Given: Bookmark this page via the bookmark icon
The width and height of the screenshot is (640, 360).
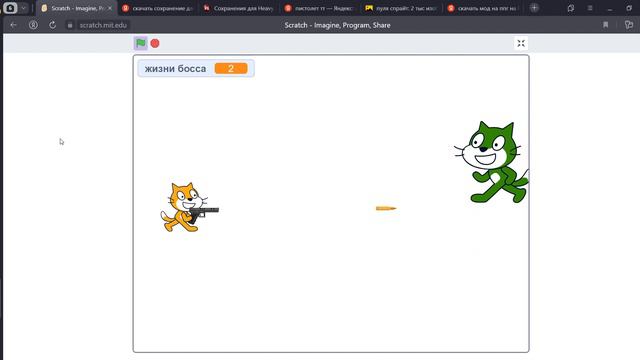Looking at the screenshot, I should coord(606,25).
